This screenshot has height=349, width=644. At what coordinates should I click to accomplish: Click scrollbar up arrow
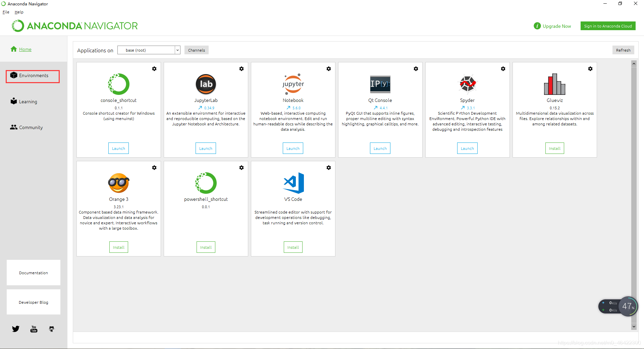coord(634,64)
